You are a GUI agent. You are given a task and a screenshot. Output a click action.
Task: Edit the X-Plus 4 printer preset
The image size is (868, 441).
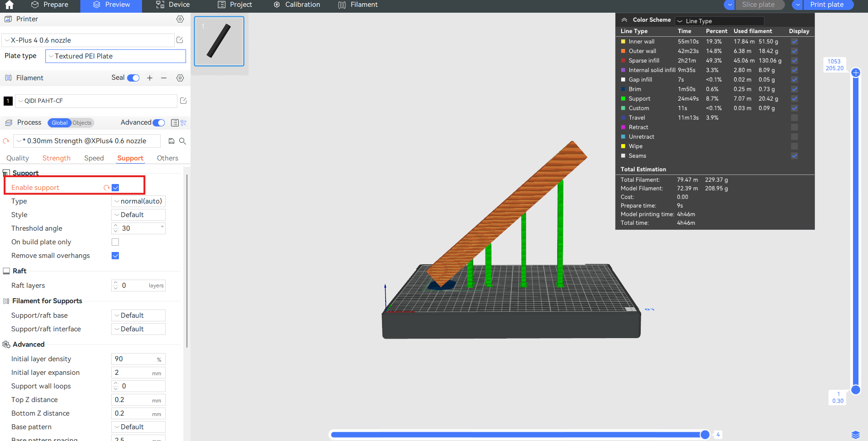180,40
